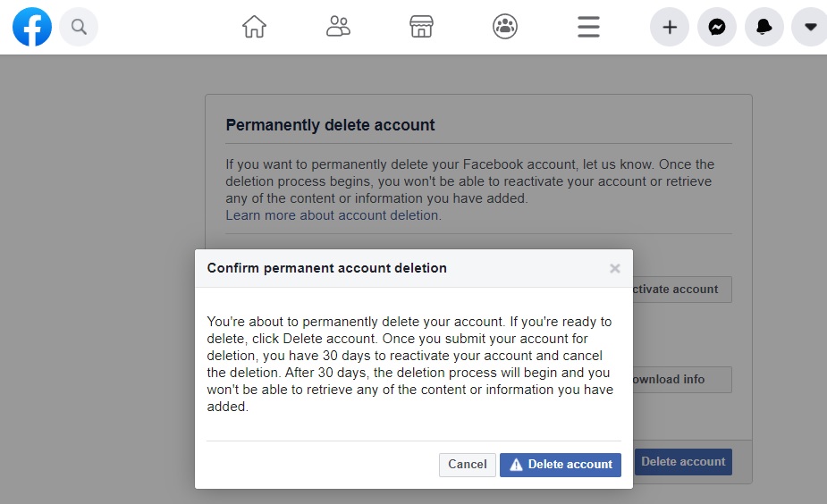
Task: Open the Facebook search icon
Action: pos(79,27)
